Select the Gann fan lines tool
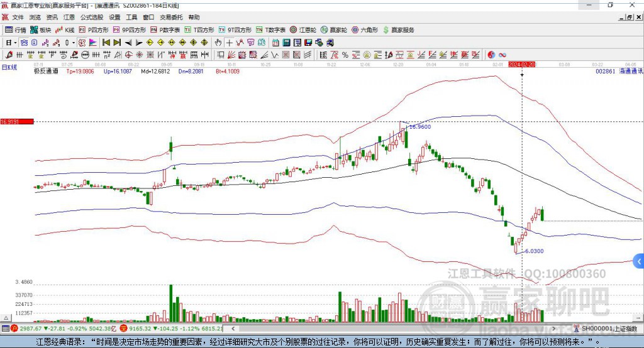This screenshot has height=348, width=644. [x=231, y=55]
